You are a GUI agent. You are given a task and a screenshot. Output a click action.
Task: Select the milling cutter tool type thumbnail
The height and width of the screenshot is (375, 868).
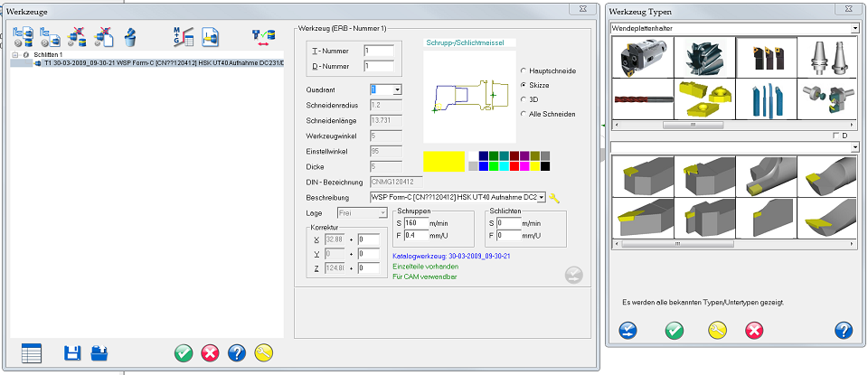point(704,57)
